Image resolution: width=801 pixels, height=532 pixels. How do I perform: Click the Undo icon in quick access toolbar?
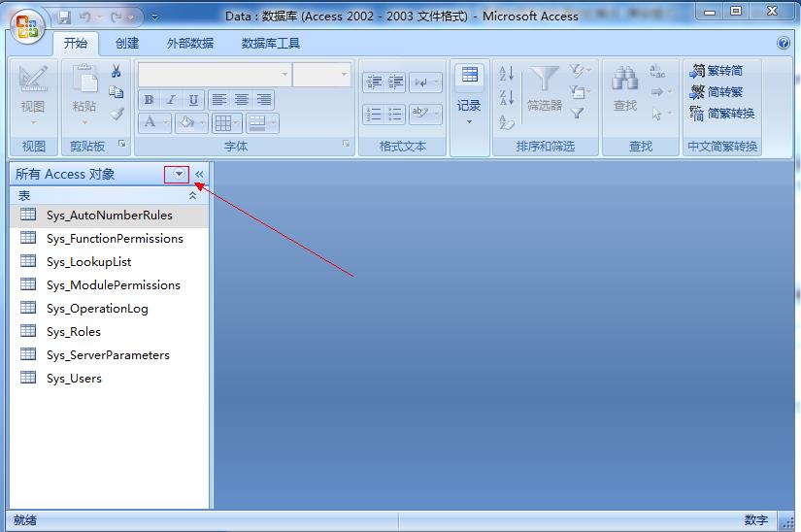click(84, 17)
